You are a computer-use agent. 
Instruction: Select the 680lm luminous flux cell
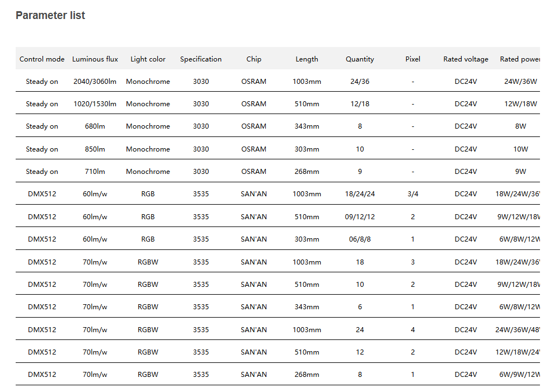coord(95,126)
